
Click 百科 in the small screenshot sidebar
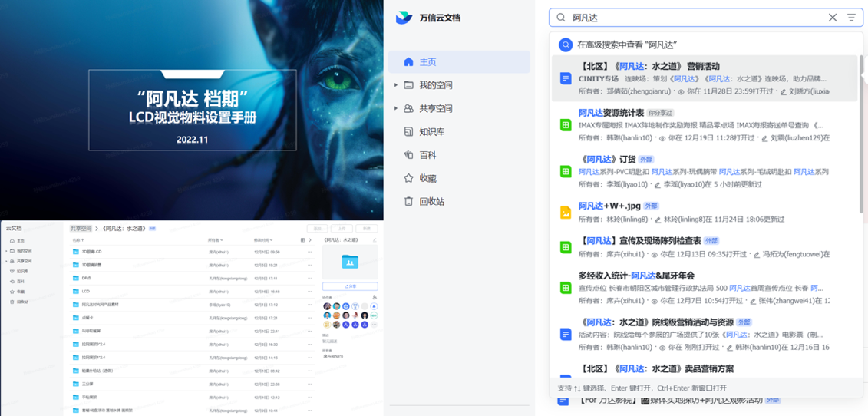pos(19,282)
